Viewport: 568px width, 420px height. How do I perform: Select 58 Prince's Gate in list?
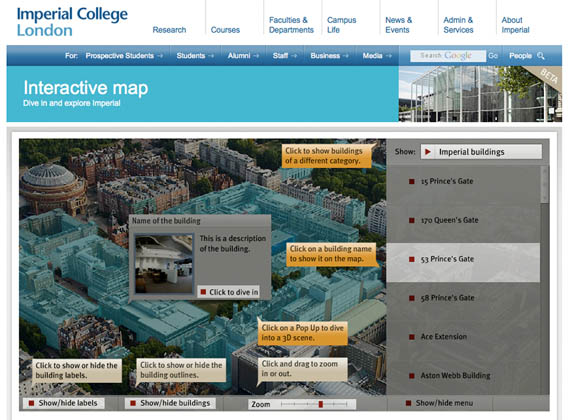[x=463, y=298]
